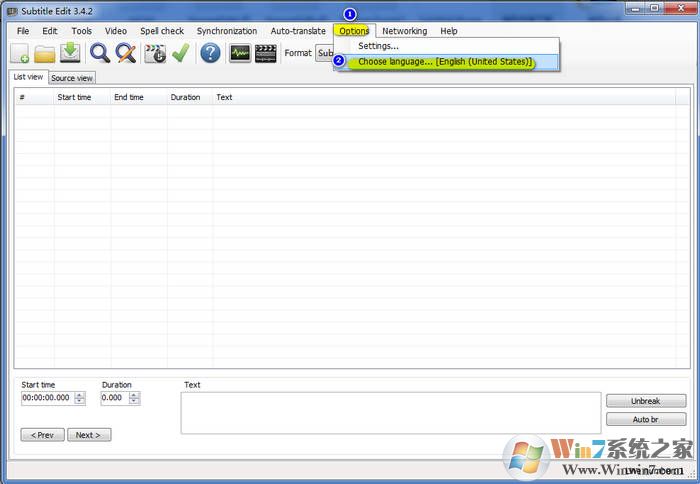This screenshot has width=700, height=484.
Task: Click the Text column header
Action: [x=444, y=97]
